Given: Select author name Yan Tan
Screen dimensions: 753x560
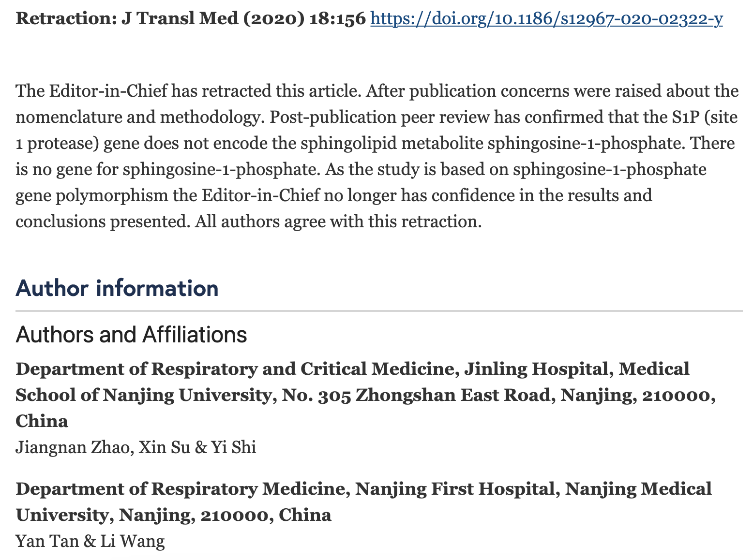Looking at the screenshot, I should pyautogui.click(x=47, y=541).
